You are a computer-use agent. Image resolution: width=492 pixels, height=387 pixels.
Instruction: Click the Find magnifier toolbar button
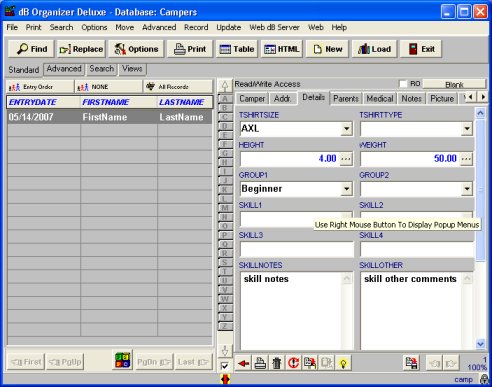[32, 49]
